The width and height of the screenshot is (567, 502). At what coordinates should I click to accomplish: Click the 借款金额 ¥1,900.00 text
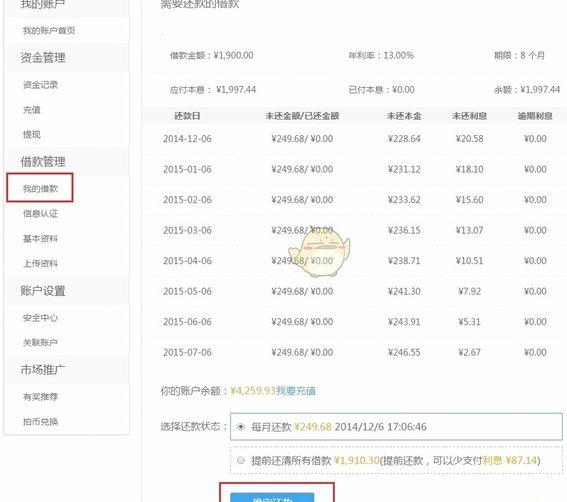(x=212, y=55)
